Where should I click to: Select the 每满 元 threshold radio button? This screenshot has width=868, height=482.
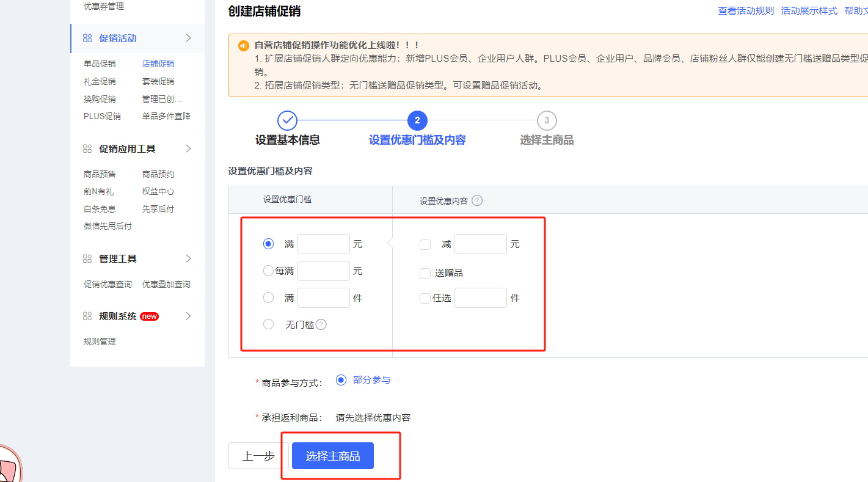(x=268, y=271)
